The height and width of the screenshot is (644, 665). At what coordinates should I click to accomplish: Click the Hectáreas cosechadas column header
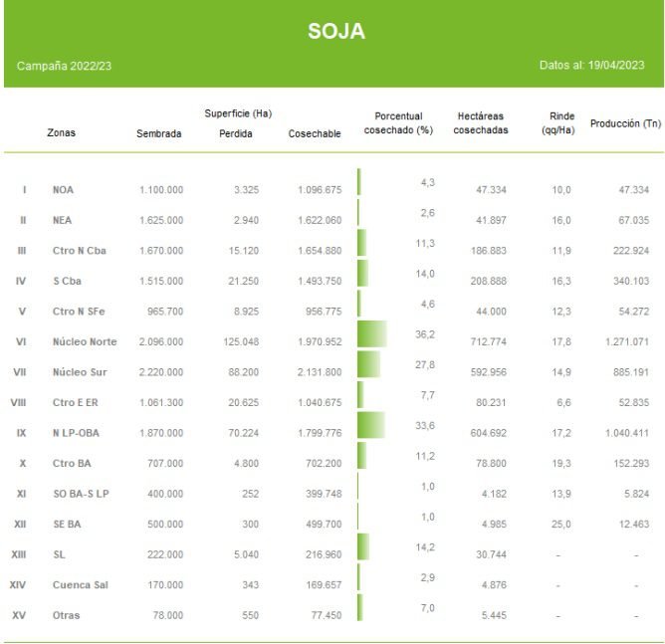point(481,123)
